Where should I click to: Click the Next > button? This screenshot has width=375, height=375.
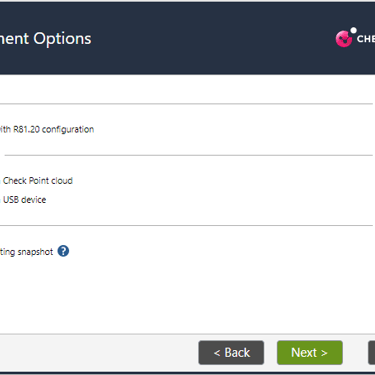coord(310,353)
